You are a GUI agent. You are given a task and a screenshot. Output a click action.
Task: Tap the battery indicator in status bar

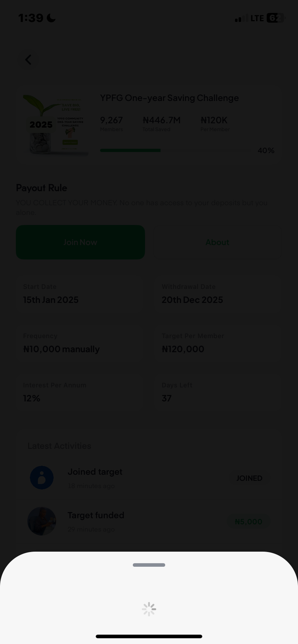click(275, 18)
